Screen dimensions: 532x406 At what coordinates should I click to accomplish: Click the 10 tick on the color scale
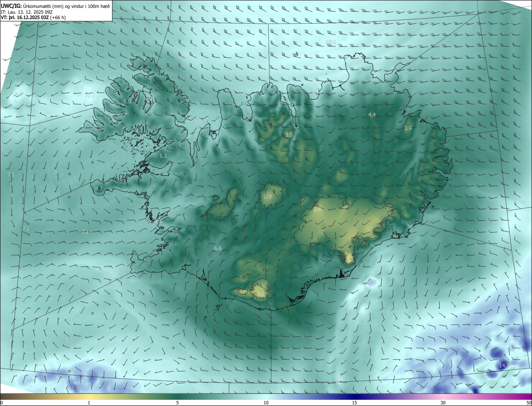[266, 403]
